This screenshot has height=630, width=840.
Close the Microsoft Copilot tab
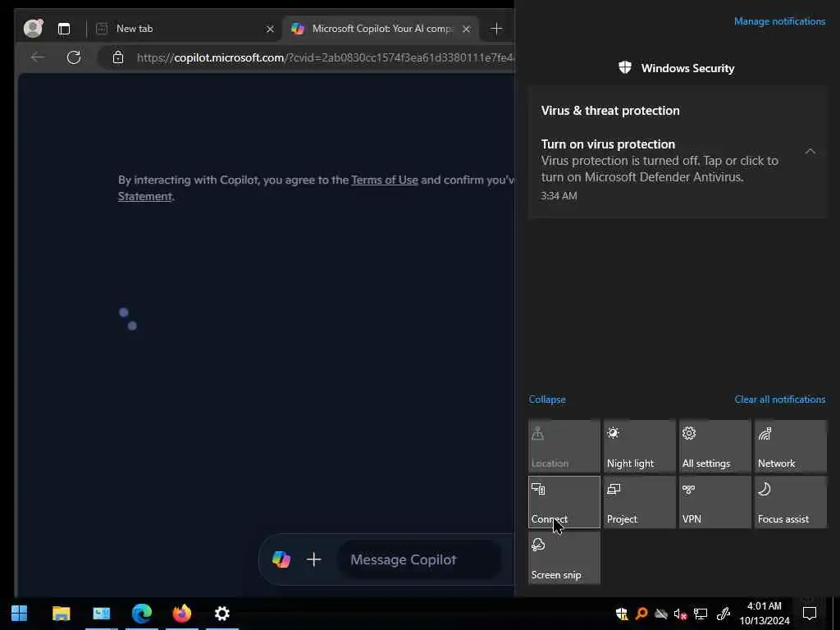coord(466,29)
